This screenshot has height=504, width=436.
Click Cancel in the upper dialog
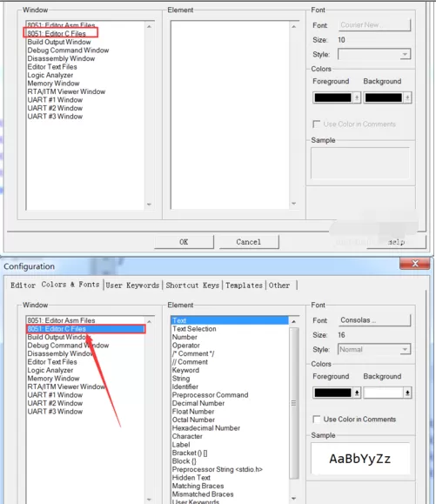(249, 242)
